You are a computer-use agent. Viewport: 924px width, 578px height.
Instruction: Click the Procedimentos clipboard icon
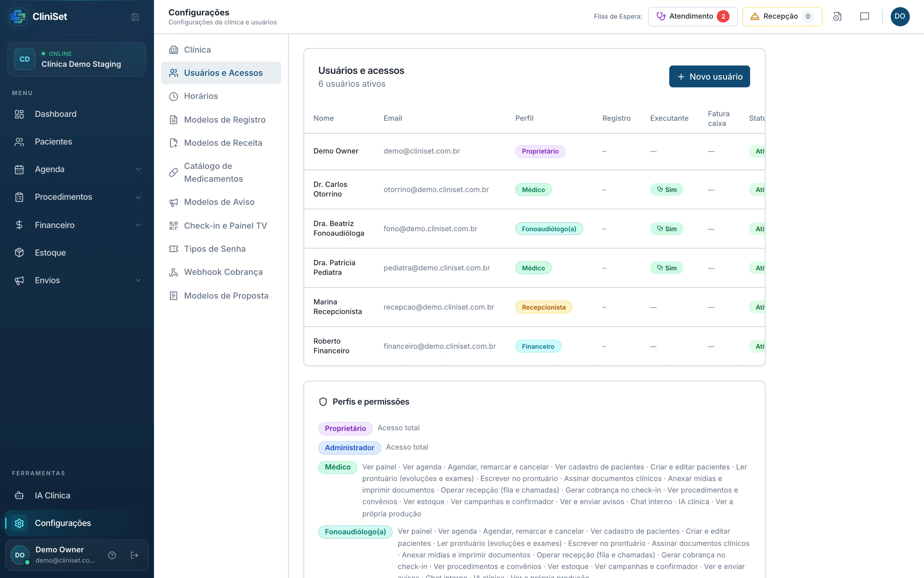click(19, 197)
